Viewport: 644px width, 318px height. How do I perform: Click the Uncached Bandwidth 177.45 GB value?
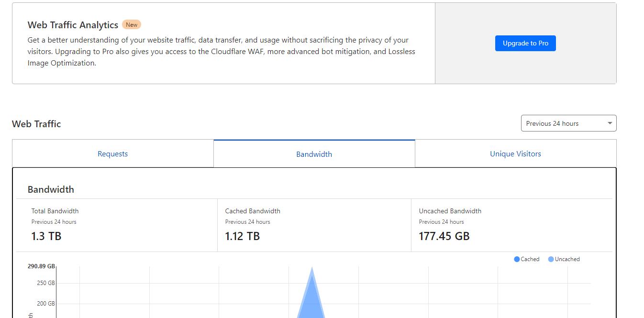pyautogui.click(x=444, y=236)
